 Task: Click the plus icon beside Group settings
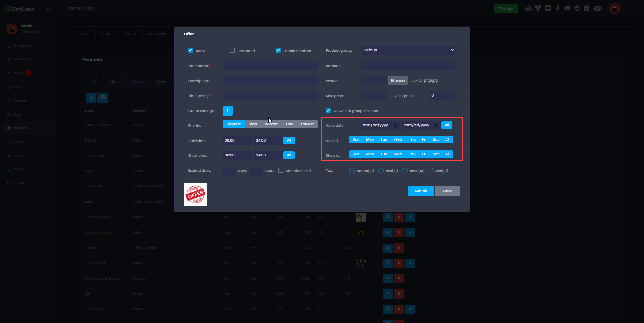pos(228,110)
